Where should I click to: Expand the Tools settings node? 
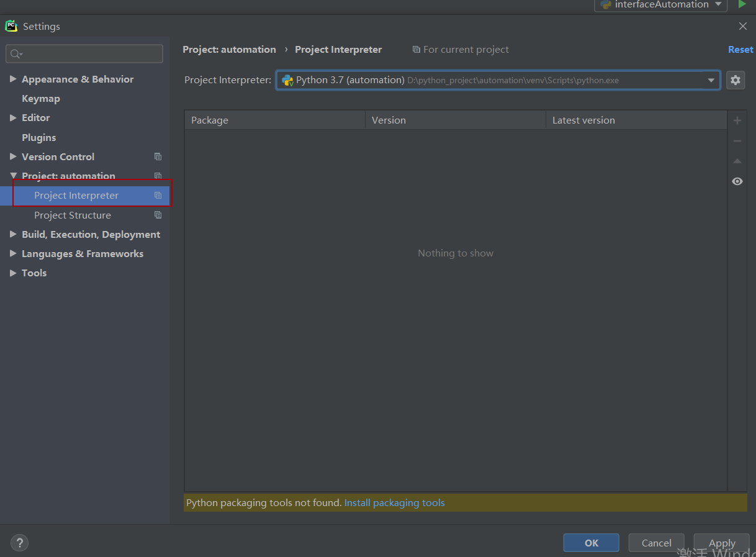pos(13,273)
